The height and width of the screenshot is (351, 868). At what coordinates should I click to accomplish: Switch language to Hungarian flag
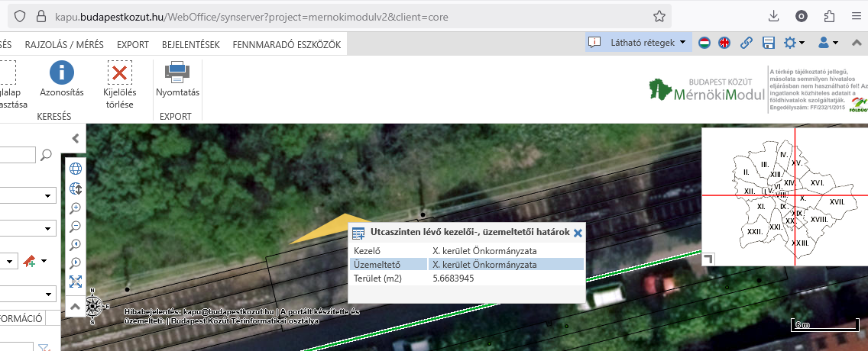pos(705,43)
